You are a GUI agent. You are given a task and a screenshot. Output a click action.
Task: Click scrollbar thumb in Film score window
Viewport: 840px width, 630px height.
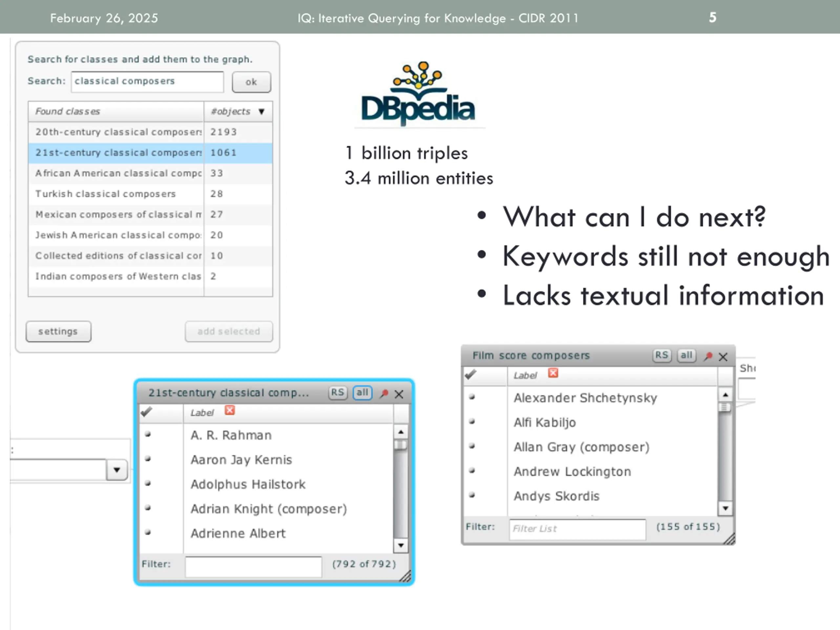click(x=725, y=408)
